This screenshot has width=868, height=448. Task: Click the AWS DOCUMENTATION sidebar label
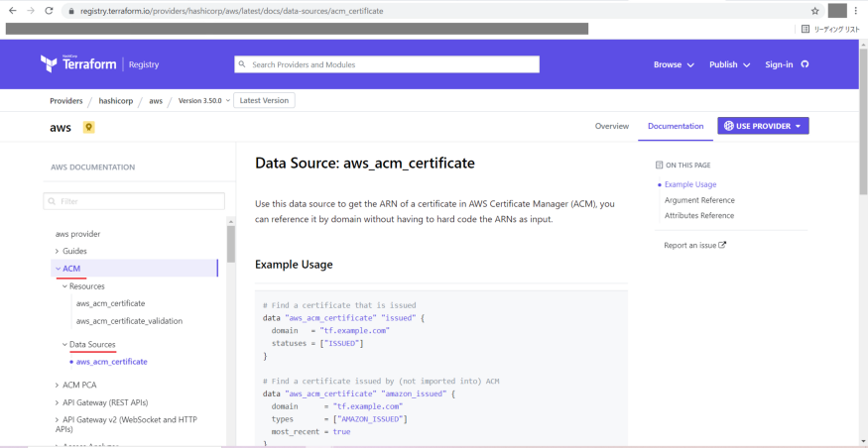coord(92,168)
